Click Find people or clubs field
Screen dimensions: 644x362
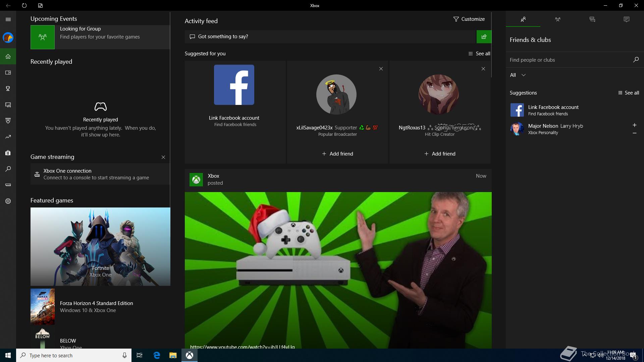point(570,60)
